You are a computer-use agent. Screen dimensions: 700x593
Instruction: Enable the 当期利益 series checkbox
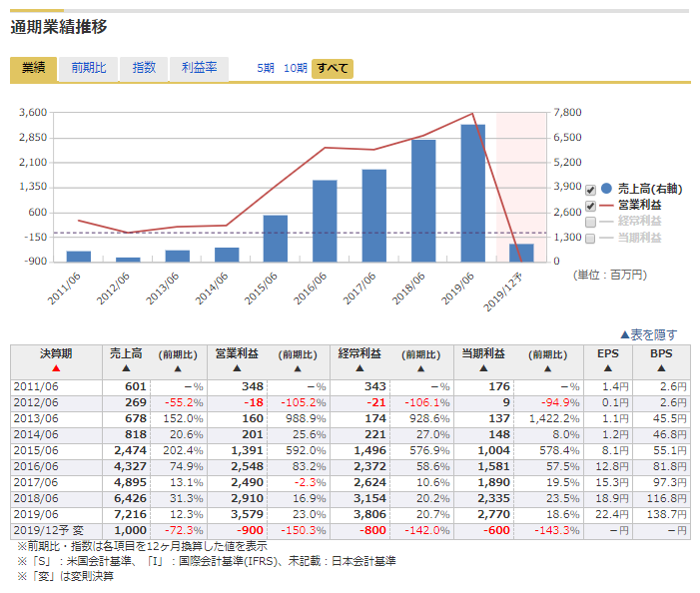point(590,239)
